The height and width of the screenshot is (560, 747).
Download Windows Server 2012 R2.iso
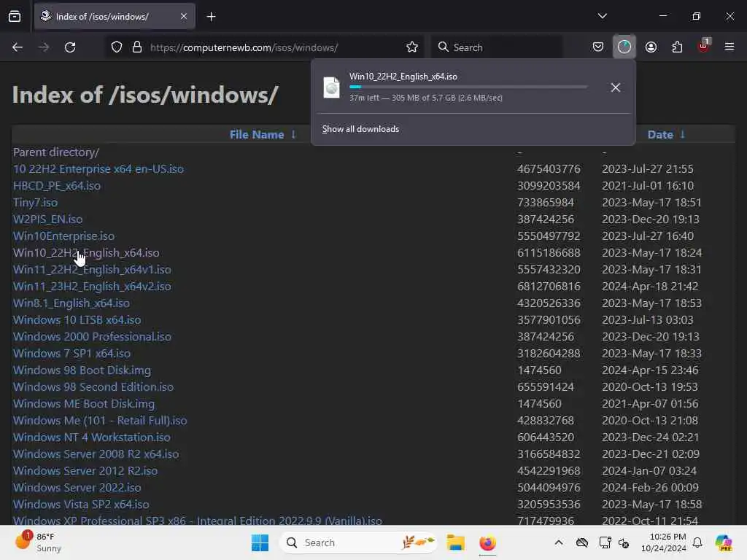point(85,470)
